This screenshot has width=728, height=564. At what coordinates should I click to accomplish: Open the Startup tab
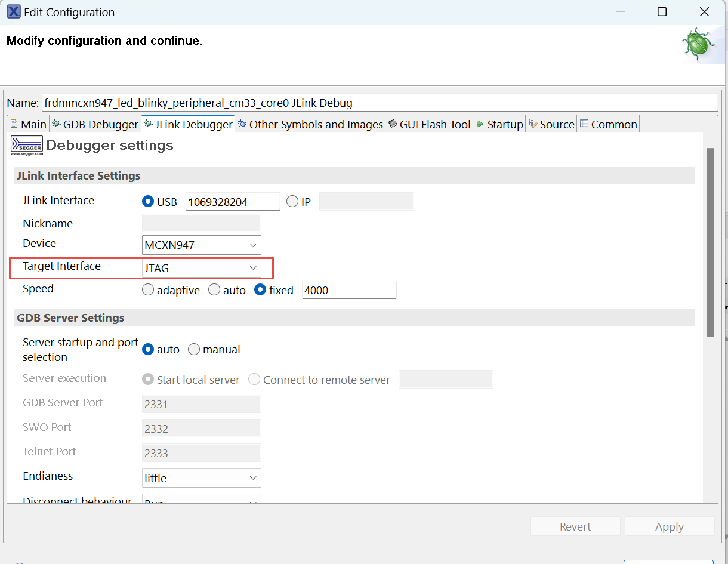(499, 124)
